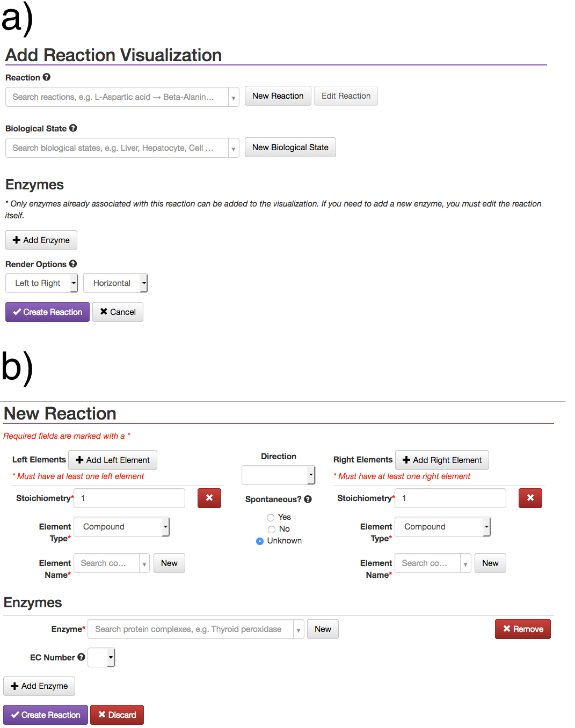
Task: Click Add Left Element button
Action: tap(113, 460)
